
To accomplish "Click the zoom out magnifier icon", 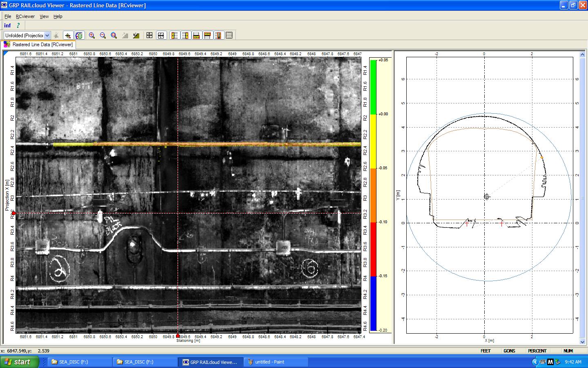I will [x=103, y=36].
